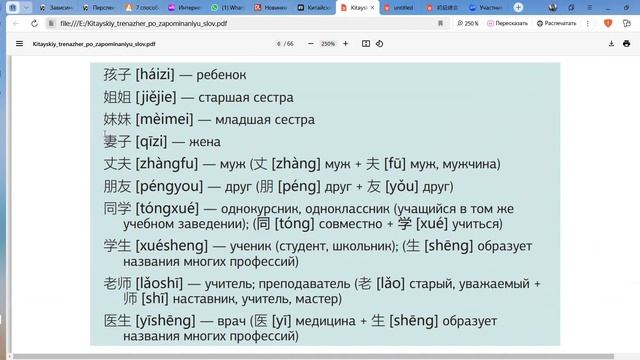
Task: Click the word 朋友 [péngyou]
Action: (x=153, y=187)
